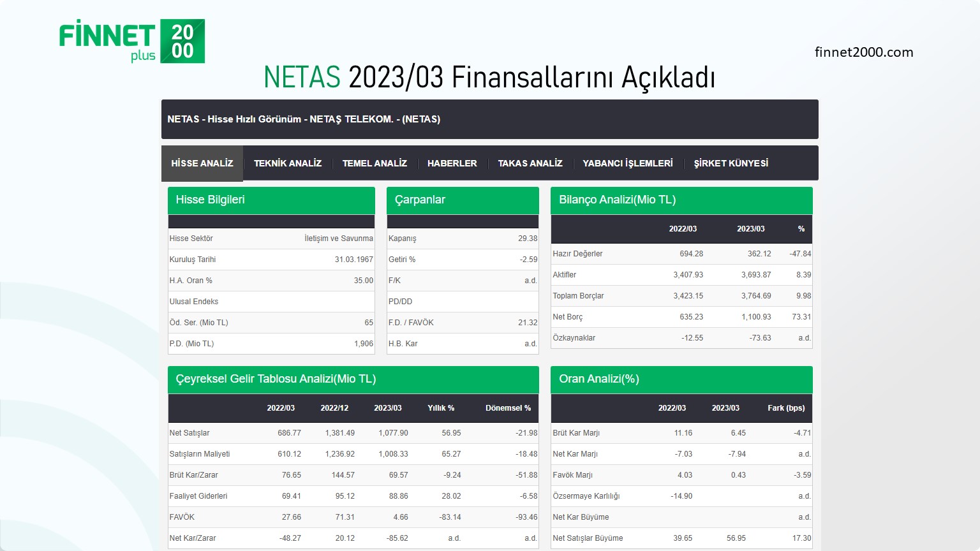Click the 2022/03 column header in Bilanço Analizi
Viewport: 980px width, 551px height.
coord(683,229)
